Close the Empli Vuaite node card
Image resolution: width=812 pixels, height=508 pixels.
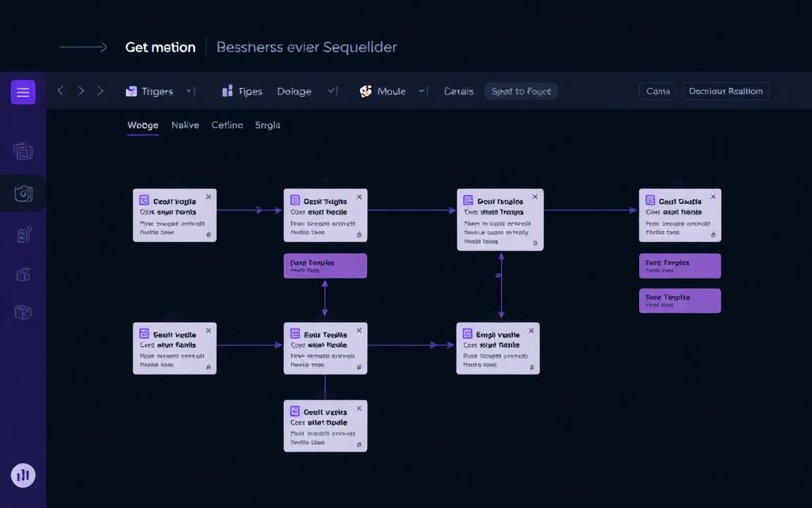click(531, 330)
